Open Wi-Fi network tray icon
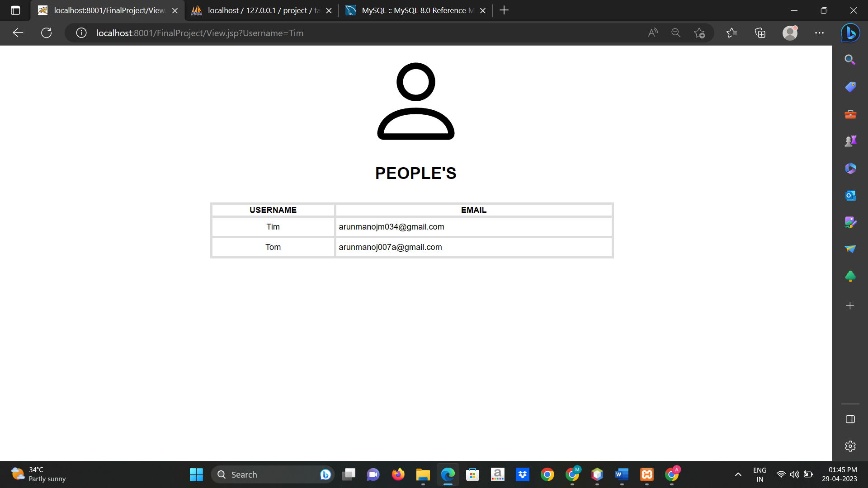Image resolution: width=868 pixels, height=488 pixels. [781, 474]
